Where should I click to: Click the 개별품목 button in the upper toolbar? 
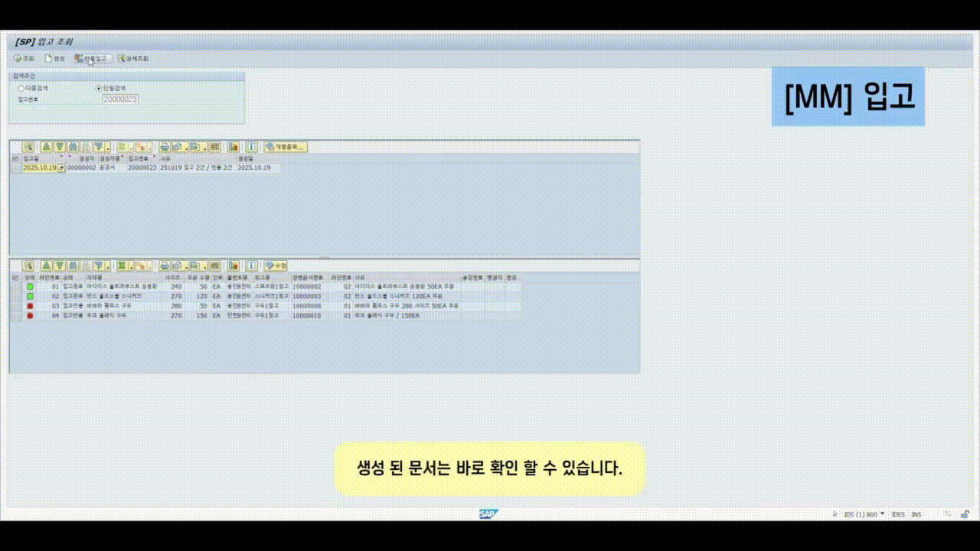tap(285, 147)
